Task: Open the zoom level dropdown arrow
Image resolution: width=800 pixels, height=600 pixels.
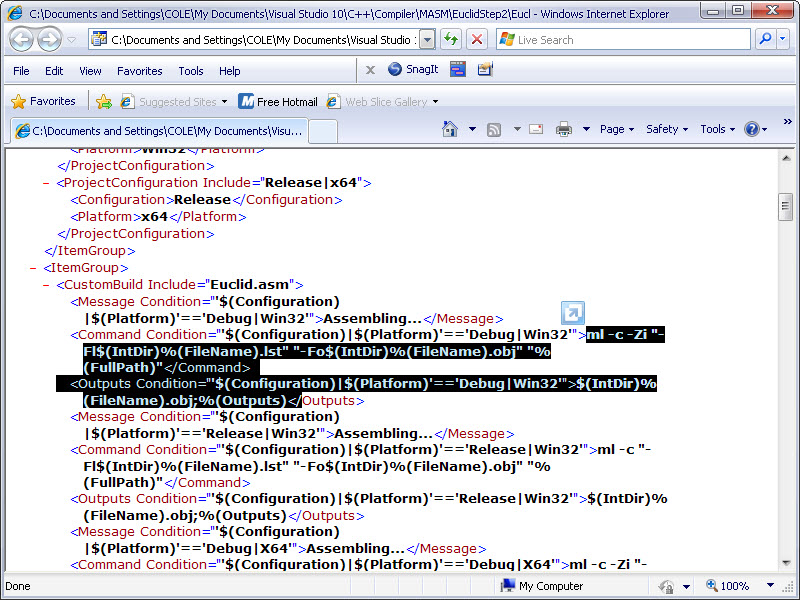Action: click(x=770, y=585)
